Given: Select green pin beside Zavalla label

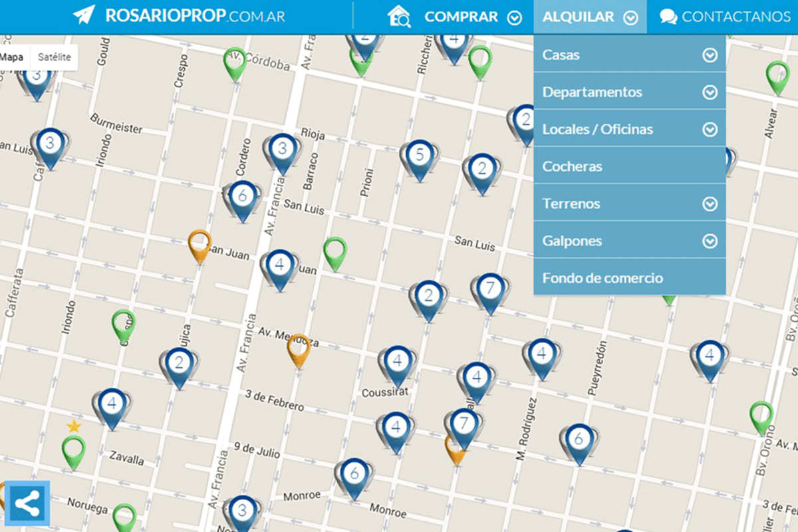Looking at the screenshot, I should point(73,454).
